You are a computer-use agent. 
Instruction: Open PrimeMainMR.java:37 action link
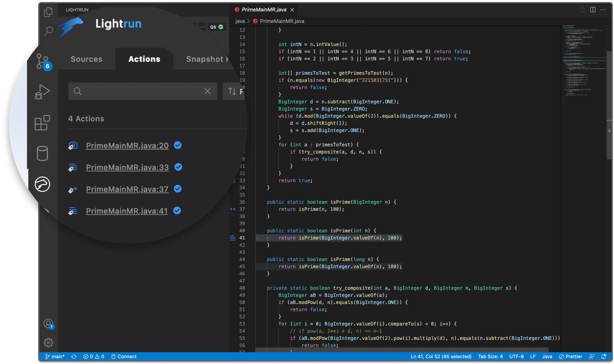(127, 189)
